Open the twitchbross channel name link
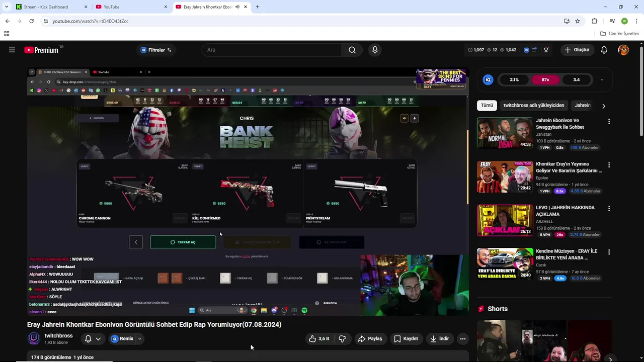Screen dimensions: 644x362 click(x=58, y=336)
